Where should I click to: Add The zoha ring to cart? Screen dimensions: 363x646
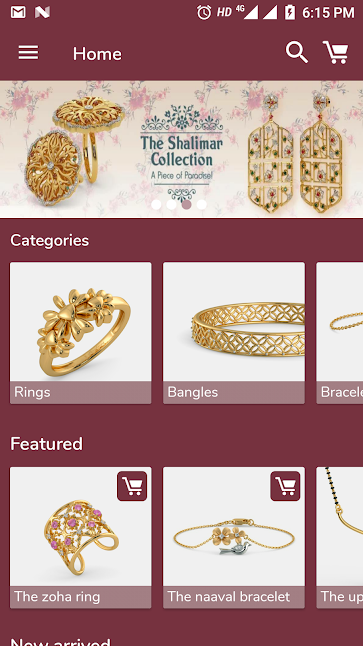pyautogui.click(x=132, y=486)
